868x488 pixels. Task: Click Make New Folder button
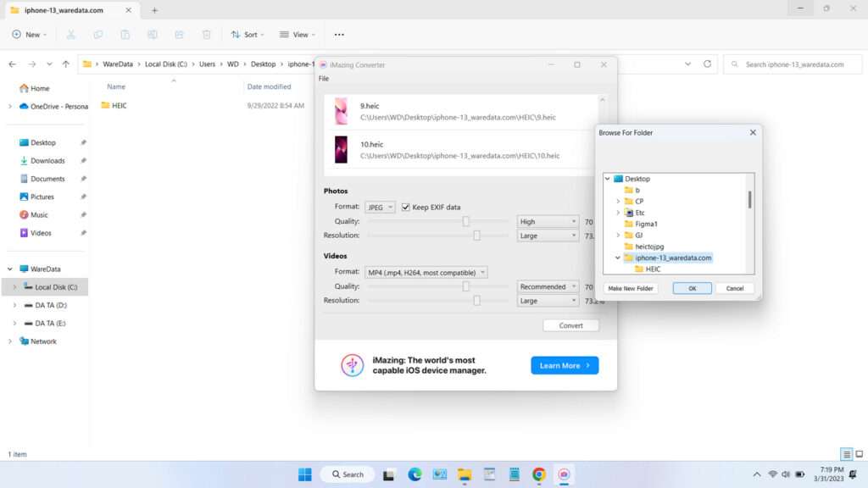click(631, 288)
